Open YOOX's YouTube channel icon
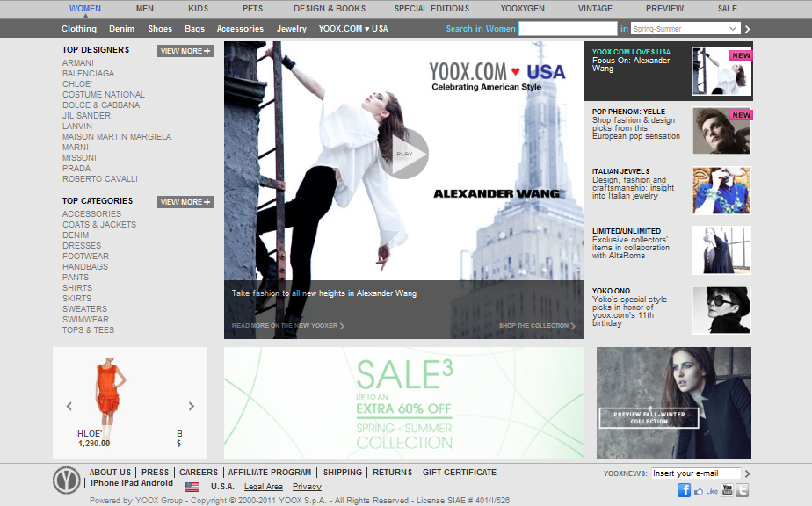The image size is (812, 506). (x=727, y=489)
